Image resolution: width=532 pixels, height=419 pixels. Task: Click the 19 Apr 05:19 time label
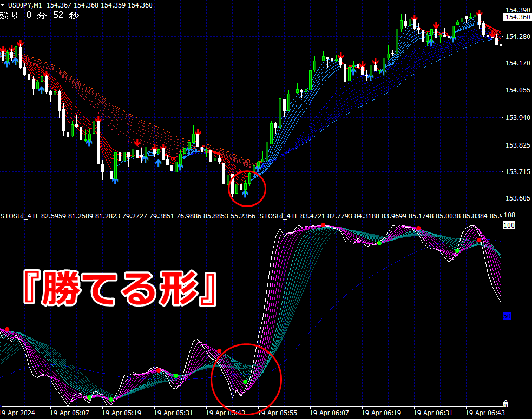[121, 413]
